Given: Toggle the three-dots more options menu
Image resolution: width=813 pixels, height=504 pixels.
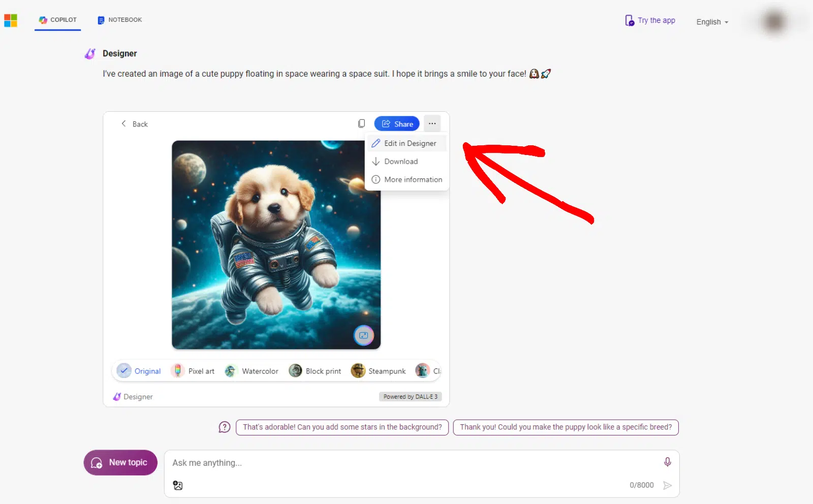Looking at the screenshot, I should point(432,123).
